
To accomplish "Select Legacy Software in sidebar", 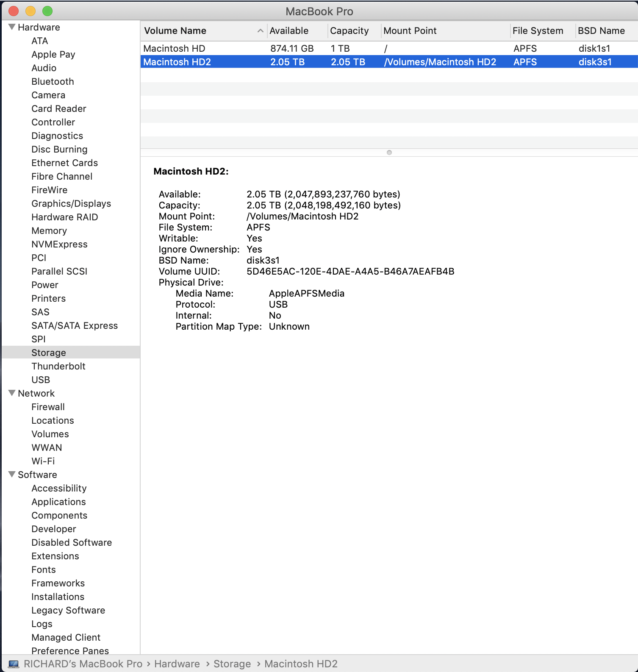I will 68,610.
